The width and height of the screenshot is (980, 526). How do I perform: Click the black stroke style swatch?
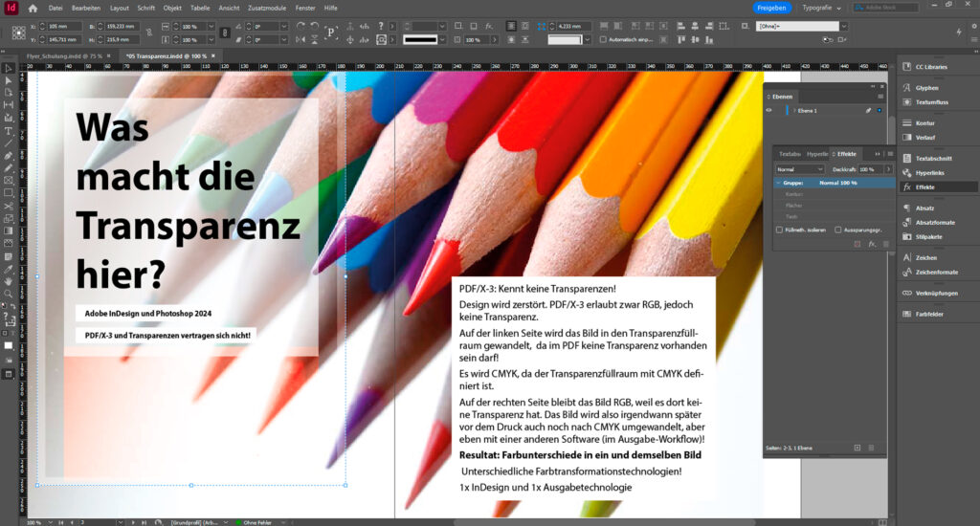pos(420,39)
